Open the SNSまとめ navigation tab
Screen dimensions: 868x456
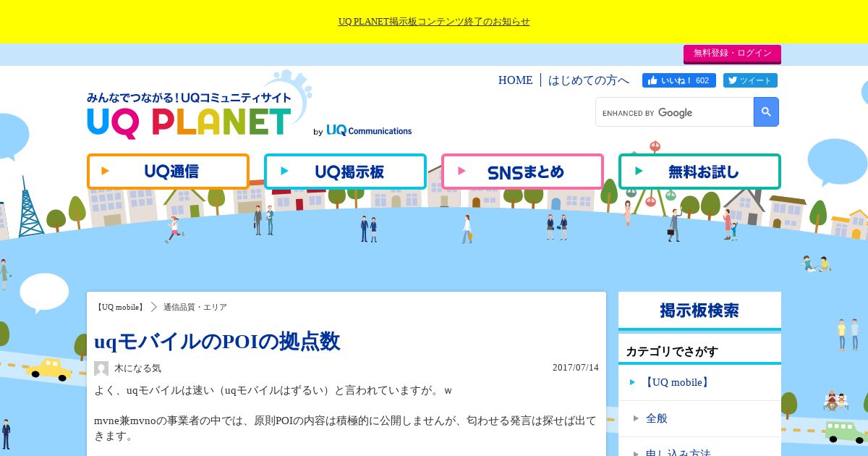(522, 172)
